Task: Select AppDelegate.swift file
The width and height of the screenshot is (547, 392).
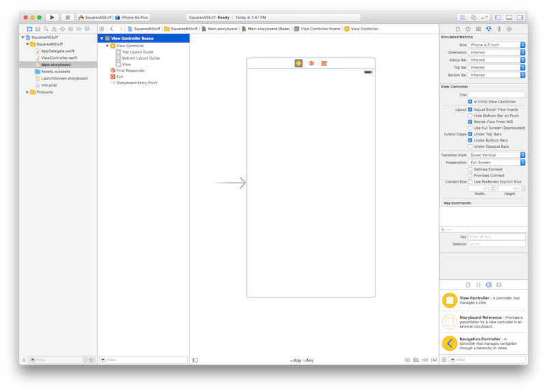Action: point(57,51)
